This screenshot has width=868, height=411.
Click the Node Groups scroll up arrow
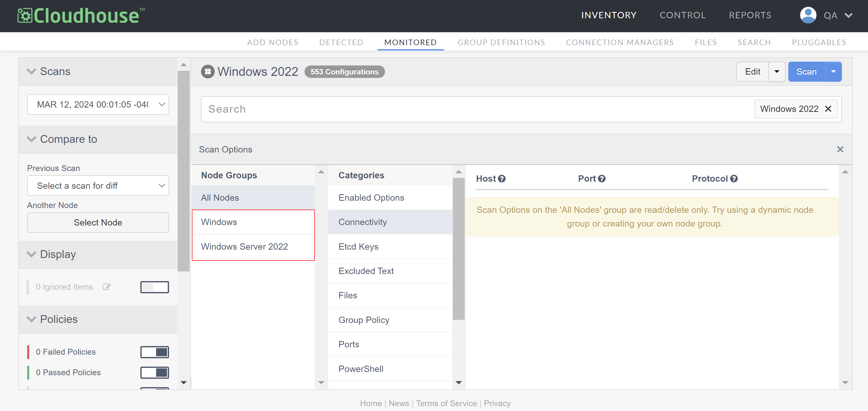[x=321, y=172]
